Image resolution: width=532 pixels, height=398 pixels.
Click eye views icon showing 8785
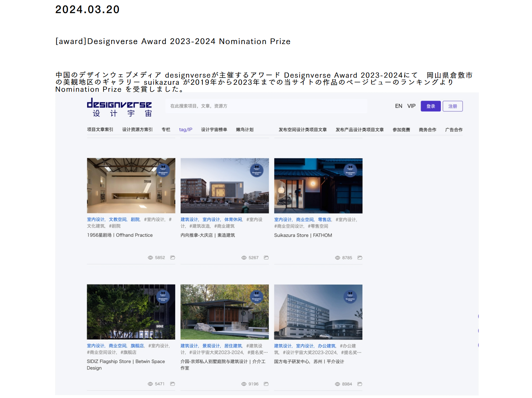[x=337, y=258]
